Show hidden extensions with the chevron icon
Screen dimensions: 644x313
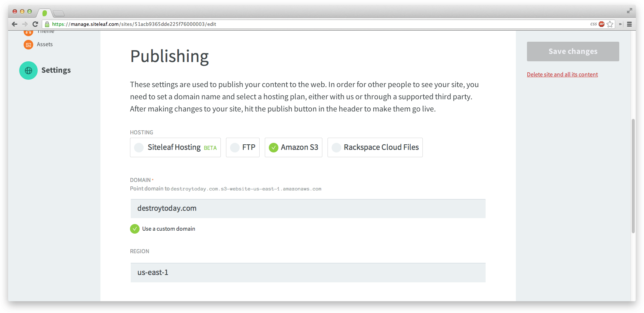pyautogui.click(x=620, y=24)
